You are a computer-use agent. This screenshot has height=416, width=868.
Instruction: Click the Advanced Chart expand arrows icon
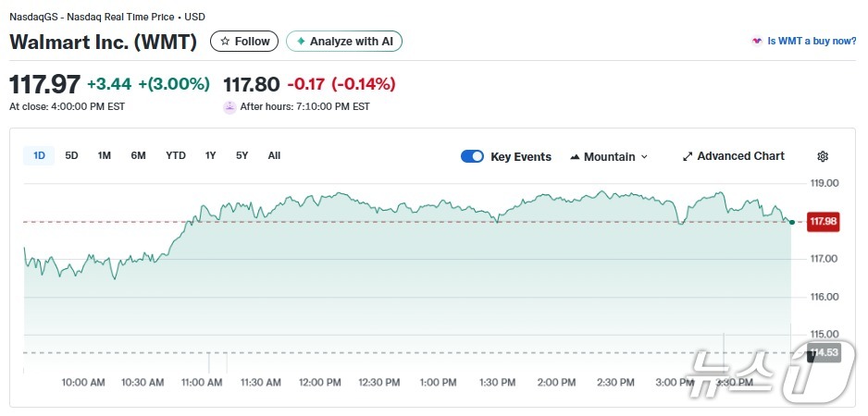(688, 156)
